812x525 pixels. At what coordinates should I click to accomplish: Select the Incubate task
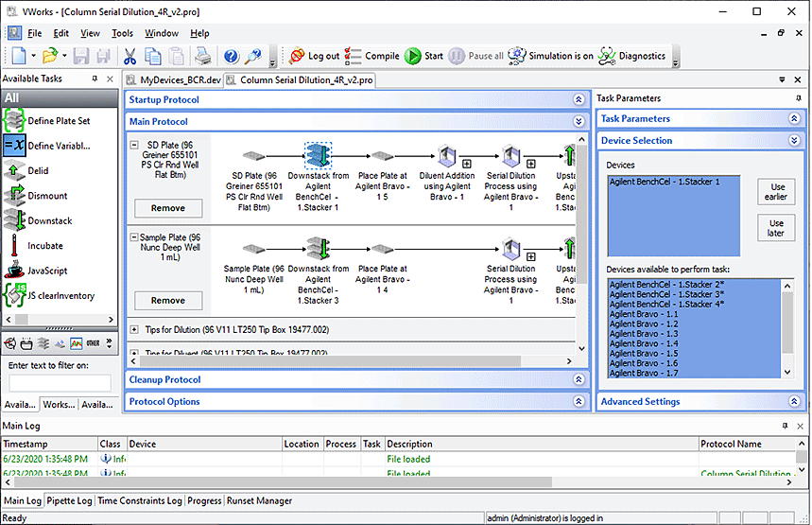34,246
